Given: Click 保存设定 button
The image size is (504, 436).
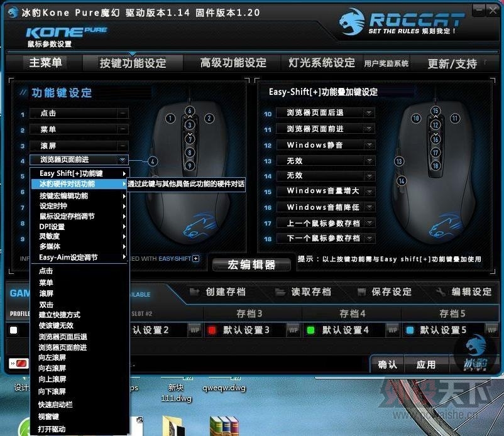Looking at the screenshot, I should 385,292.
